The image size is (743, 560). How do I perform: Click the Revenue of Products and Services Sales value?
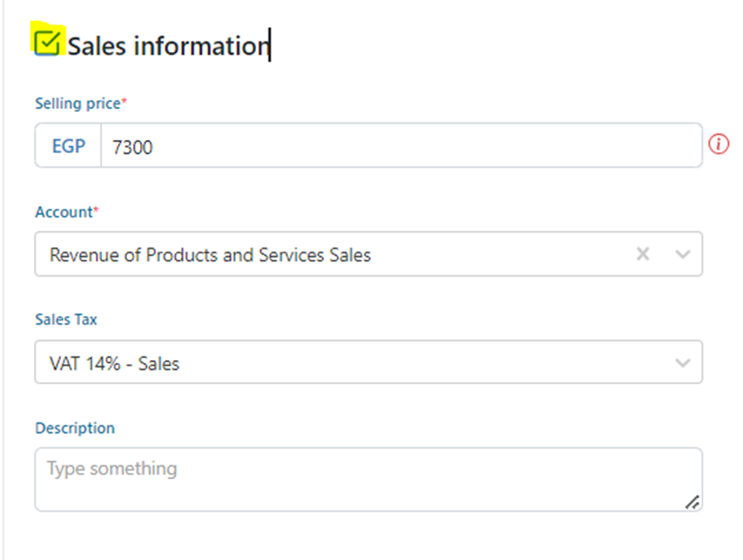point(210,255)
